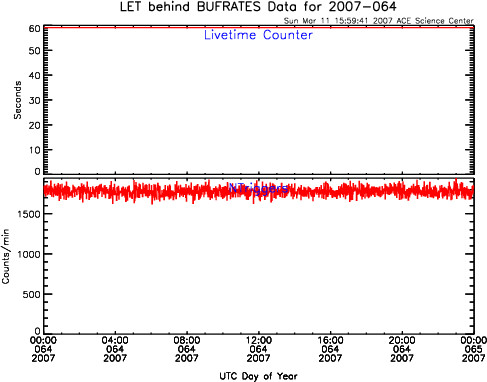Click the 1500 tick on Counts axis
The height and width of the screenshot is (382, 487).
click(29, 214)
